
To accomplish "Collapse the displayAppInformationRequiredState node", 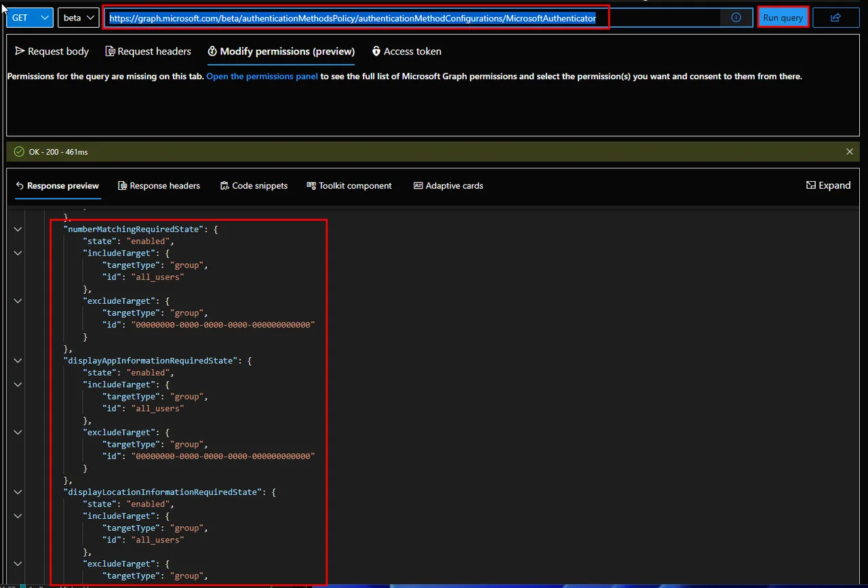I will [18, 361].
